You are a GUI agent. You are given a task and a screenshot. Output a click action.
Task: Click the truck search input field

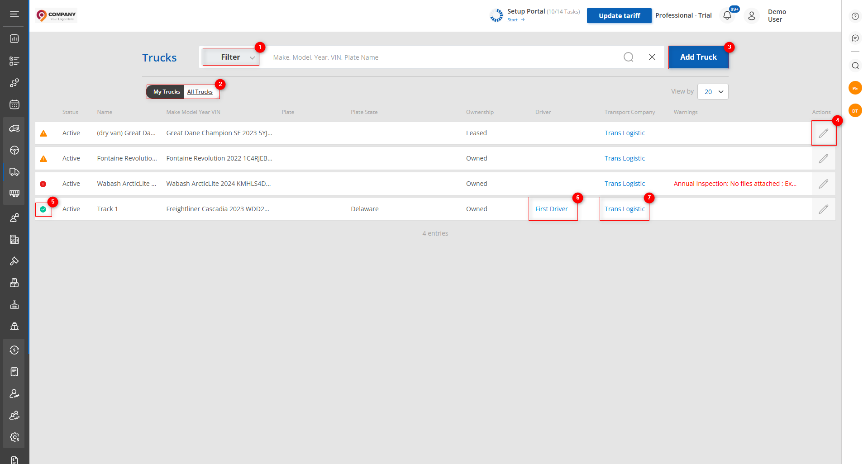(x=444, y=57)
